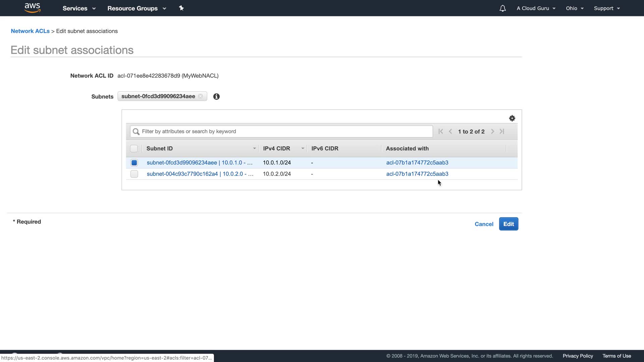Open the Ohio region selector
Screen dimensions: 644x362
574,8
